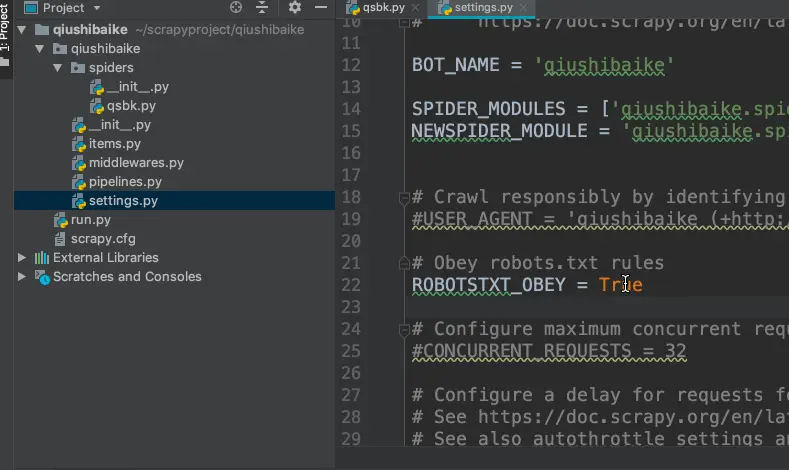This screenshot has width=789, height=470.
Task: Click the Scratches and Consoles icon
Action: (42, 277)
